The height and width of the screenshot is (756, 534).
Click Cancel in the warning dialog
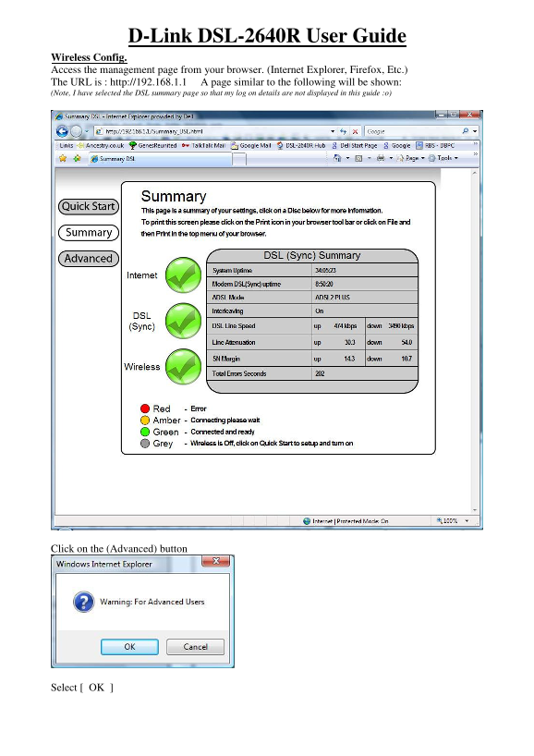pyautogui.click(x=195, y=647)
